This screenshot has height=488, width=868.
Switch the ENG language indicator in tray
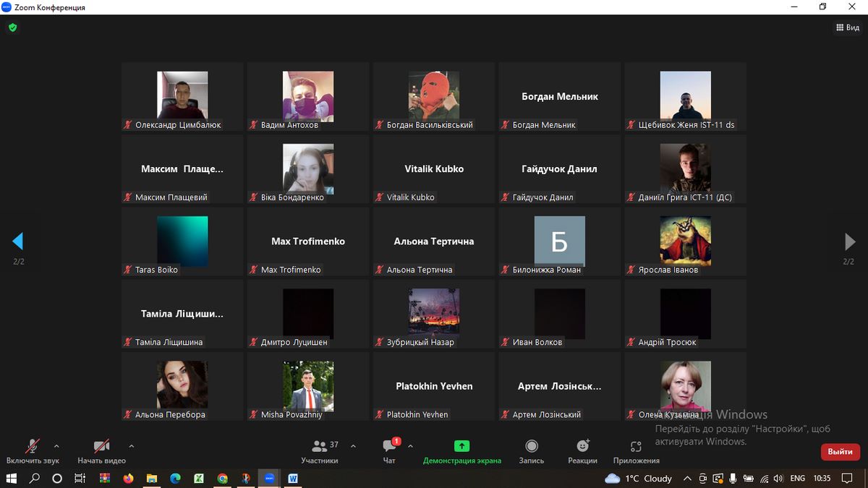797,479
